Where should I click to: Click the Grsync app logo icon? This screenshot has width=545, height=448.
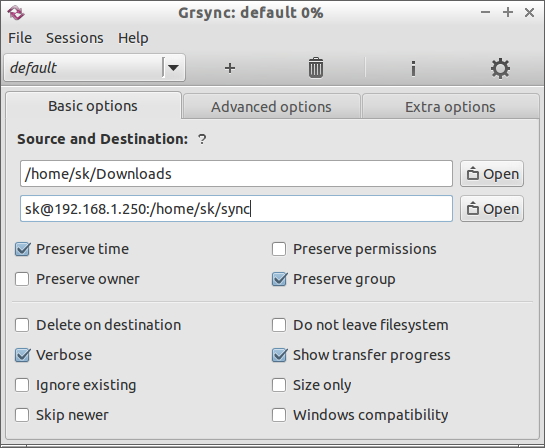(x=16, y=13)
